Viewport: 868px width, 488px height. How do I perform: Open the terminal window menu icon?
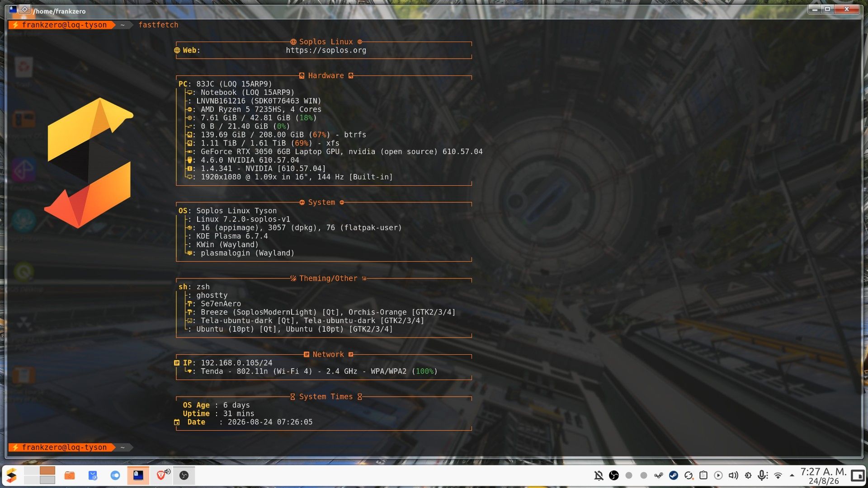[x=13, y=9]
